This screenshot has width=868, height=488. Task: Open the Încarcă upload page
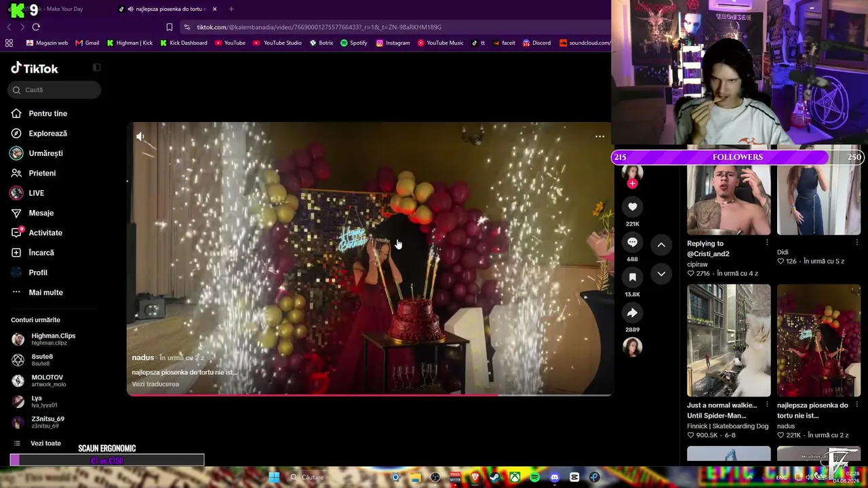coord(33,252)
